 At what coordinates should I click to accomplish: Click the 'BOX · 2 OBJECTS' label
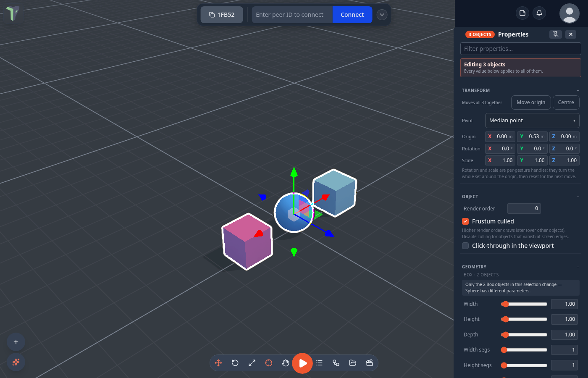click(481, 275)
